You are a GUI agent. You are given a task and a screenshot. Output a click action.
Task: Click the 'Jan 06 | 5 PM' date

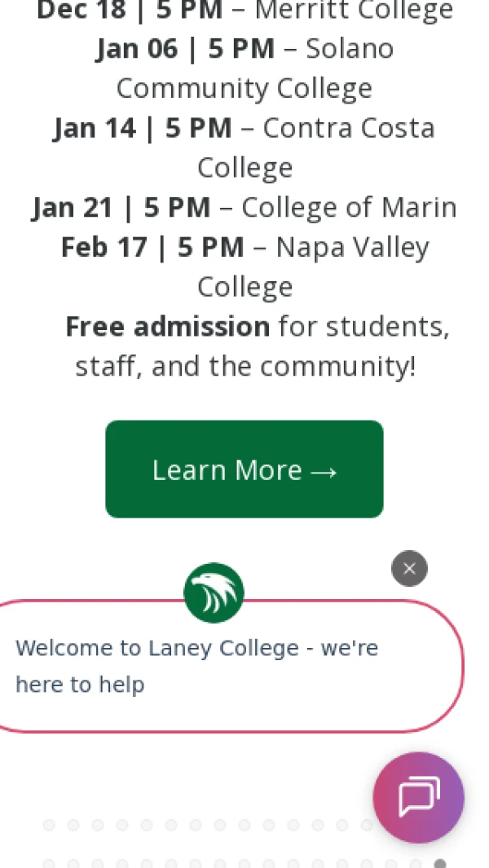[x=185, y=49]
